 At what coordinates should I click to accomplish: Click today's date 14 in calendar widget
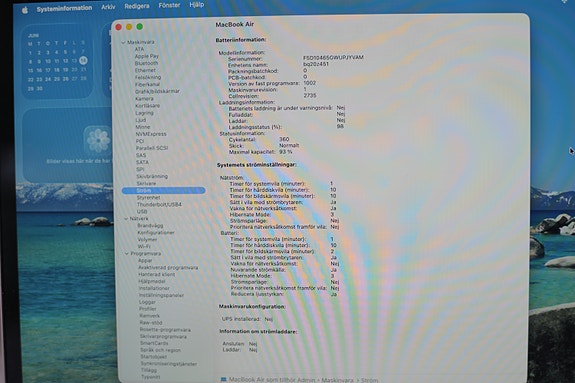click(x=83, y=61)
